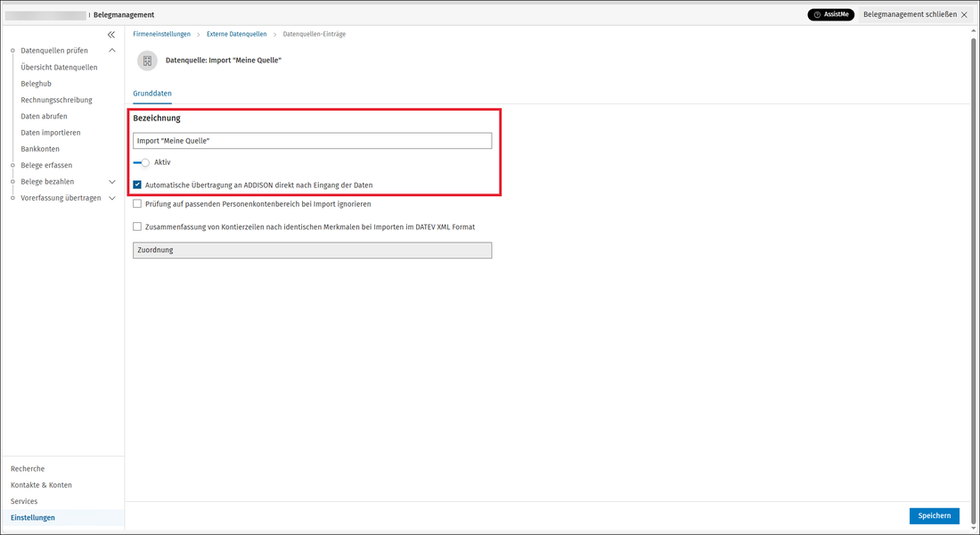This screenshot has height=535, width=980.
Task: Open Rechnungsschreibung menu entry
Action: coord(56,100)
